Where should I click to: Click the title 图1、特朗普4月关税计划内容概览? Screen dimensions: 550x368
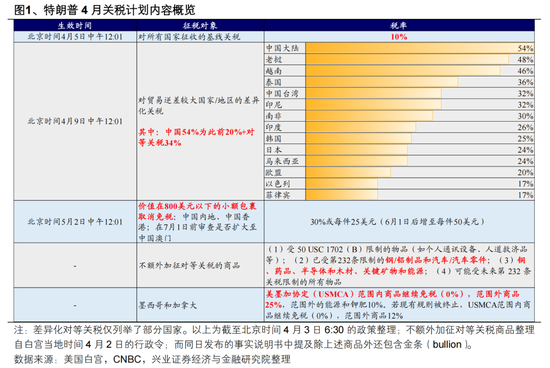tap(105, 10)
